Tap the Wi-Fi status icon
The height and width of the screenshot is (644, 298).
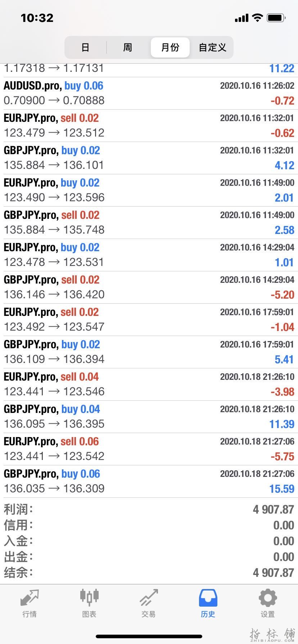(x=257, y=18)
